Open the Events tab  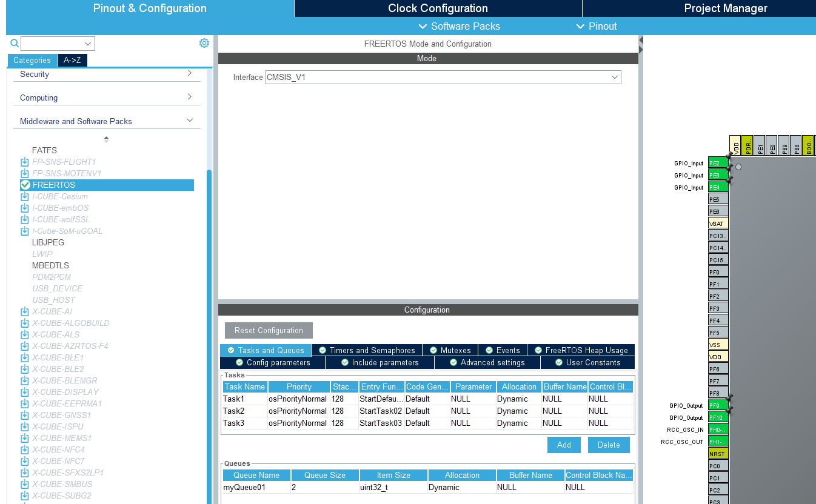(x=503, y=350)
